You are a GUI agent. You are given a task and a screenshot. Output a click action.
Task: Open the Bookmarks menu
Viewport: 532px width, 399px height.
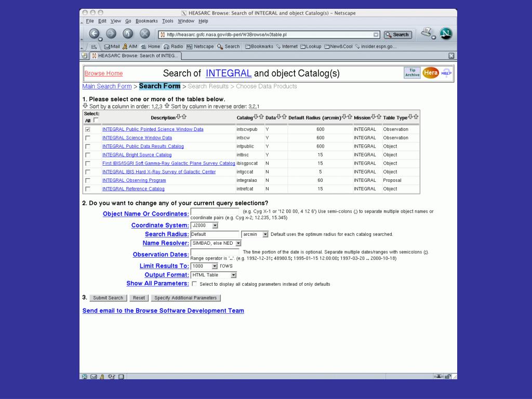point(147,21)
